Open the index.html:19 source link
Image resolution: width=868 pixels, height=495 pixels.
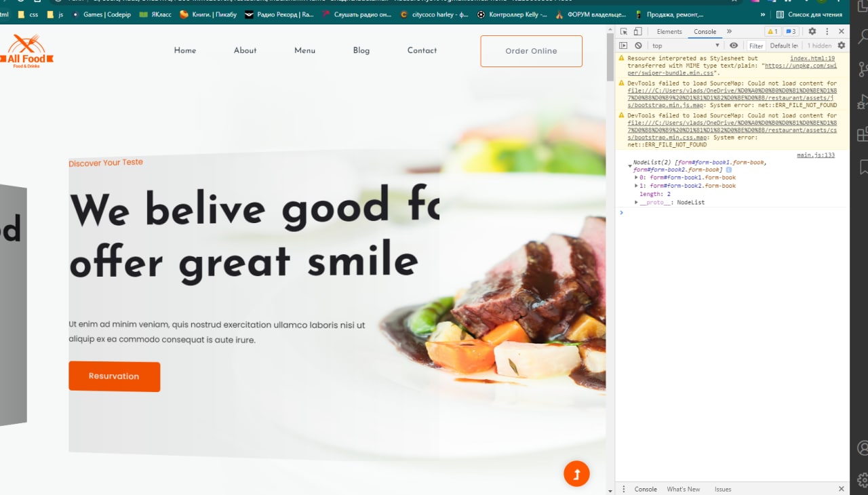click(x=812, y=58)
